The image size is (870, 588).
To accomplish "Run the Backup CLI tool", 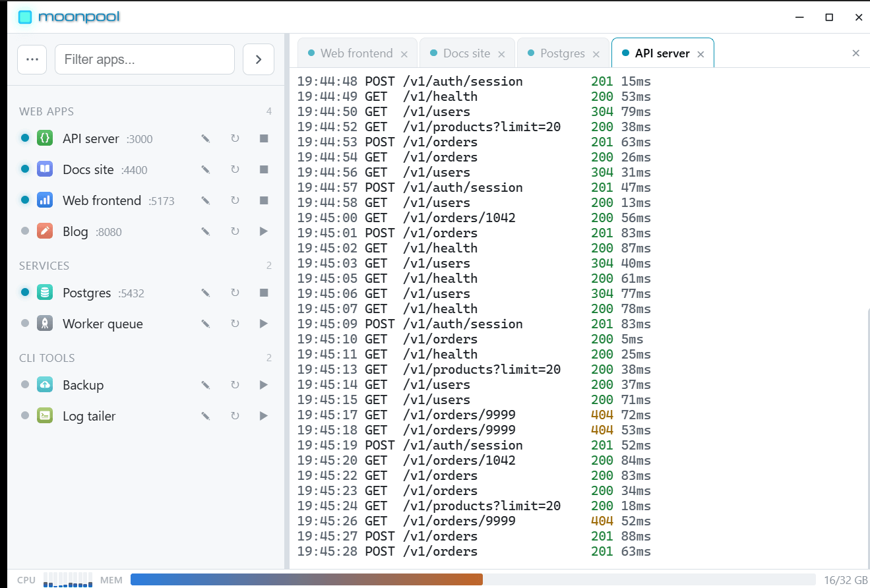I will point(264,385).
